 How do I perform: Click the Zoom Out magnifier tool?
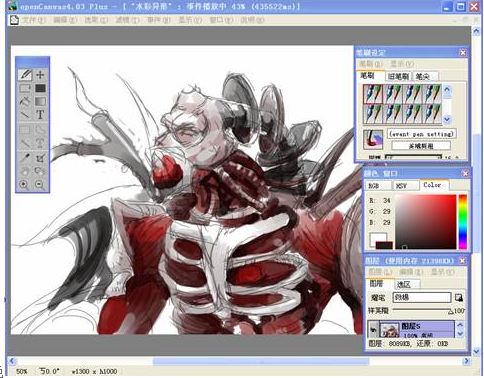point(39,184)
